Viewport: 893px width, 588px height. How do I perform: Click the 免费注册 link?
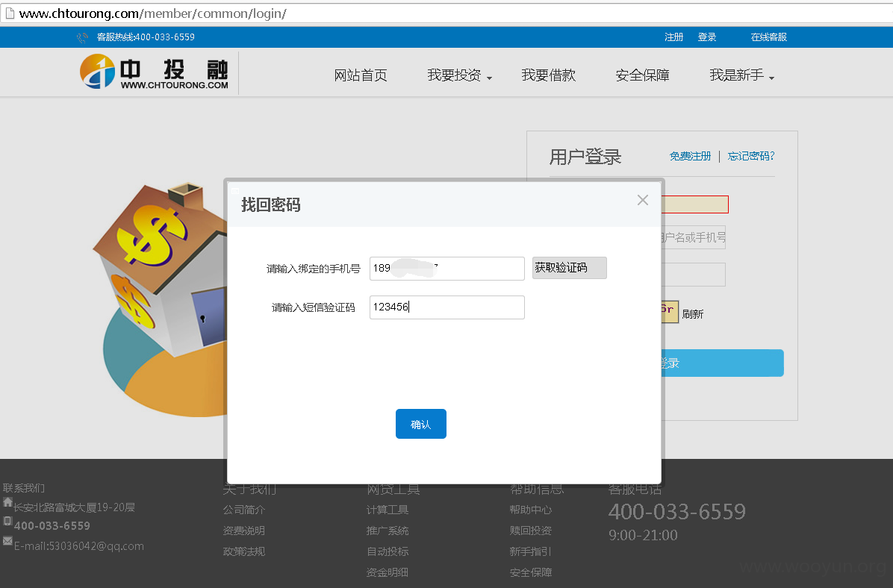(x=690, y=156)
